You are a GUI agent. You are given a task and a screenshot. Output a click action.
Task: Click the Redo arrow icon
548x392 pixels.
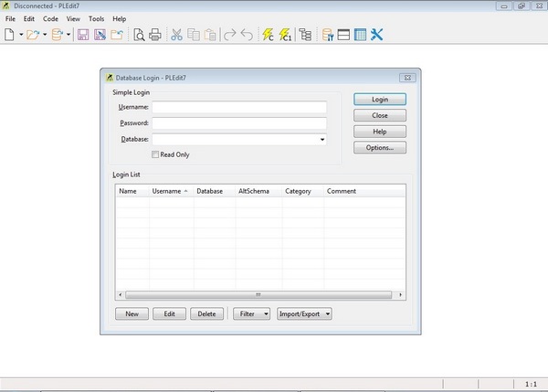coord(229,35)
